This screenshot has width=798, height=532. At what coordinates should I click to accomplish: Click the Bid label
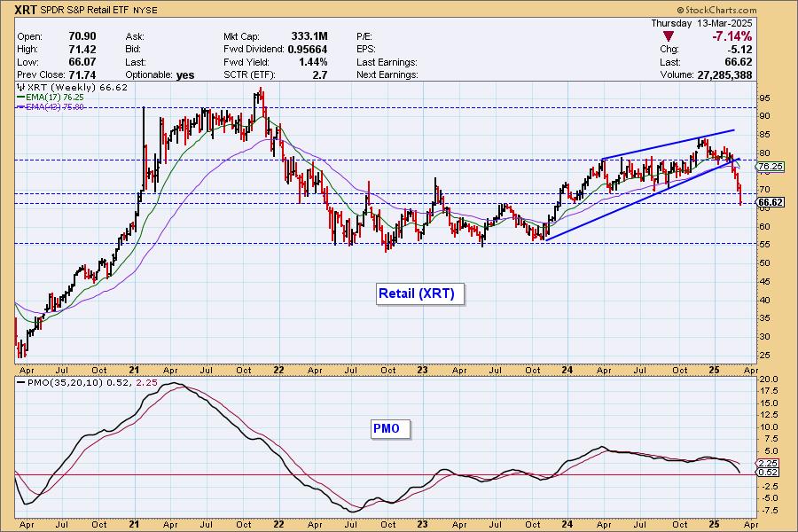[133, 50]
